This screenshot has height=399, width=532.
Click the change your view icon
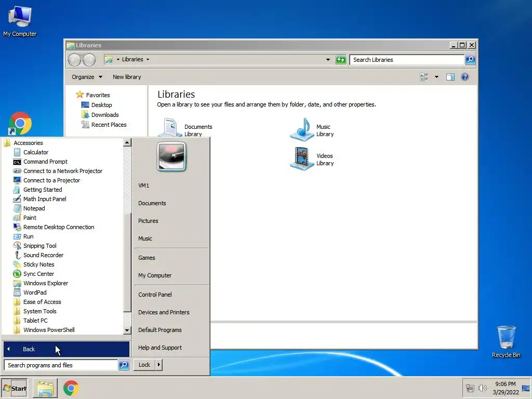[424, 77]
